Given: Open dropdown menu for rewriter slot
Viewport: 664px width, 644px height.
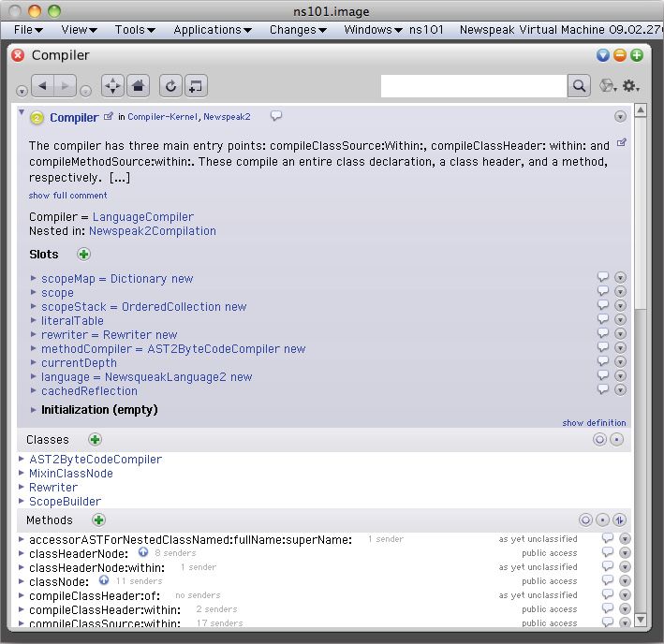Looking at the screenshot, I should 620,333.
